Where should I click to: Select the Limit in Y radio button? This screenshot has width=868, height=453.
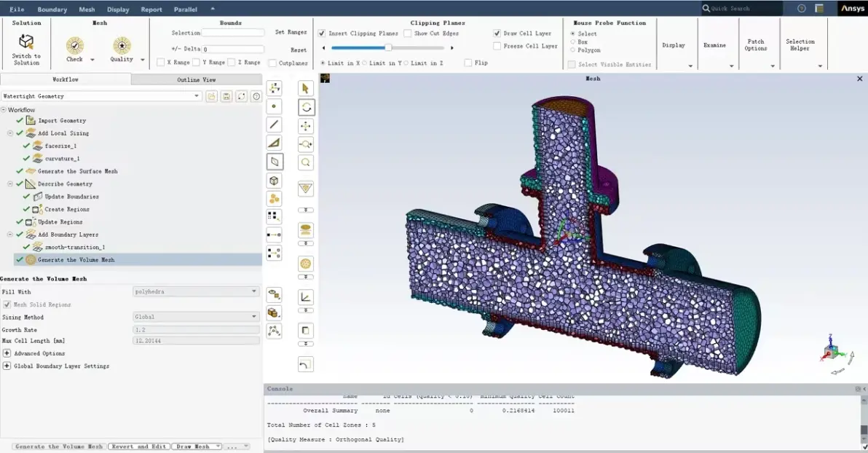[364, 63]
